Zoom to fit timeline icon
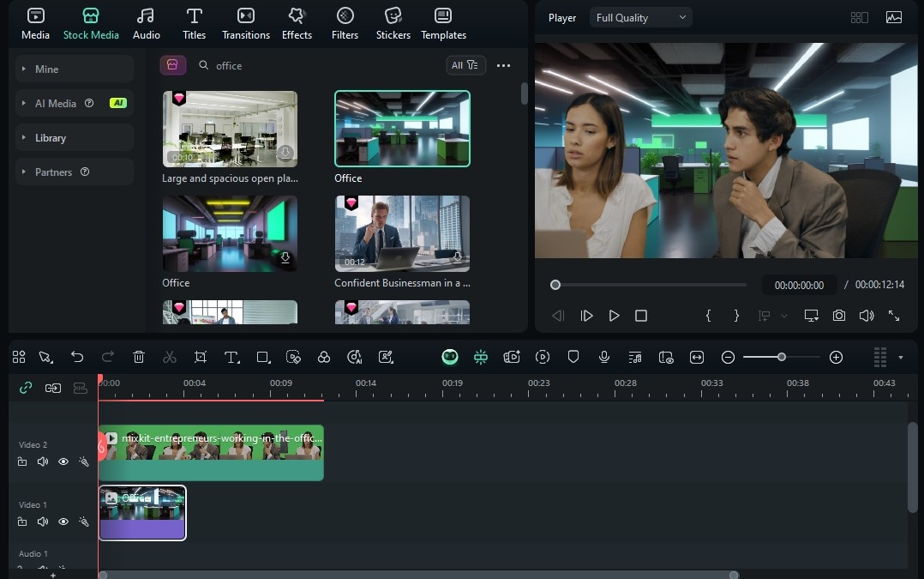This screenshot has height=579, width=924. (697, 357)
